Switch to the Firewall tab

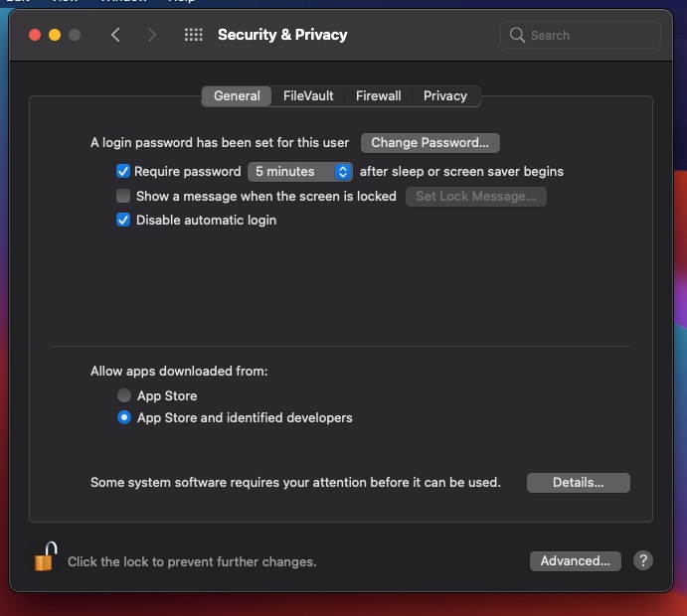[x=378, y=96]
